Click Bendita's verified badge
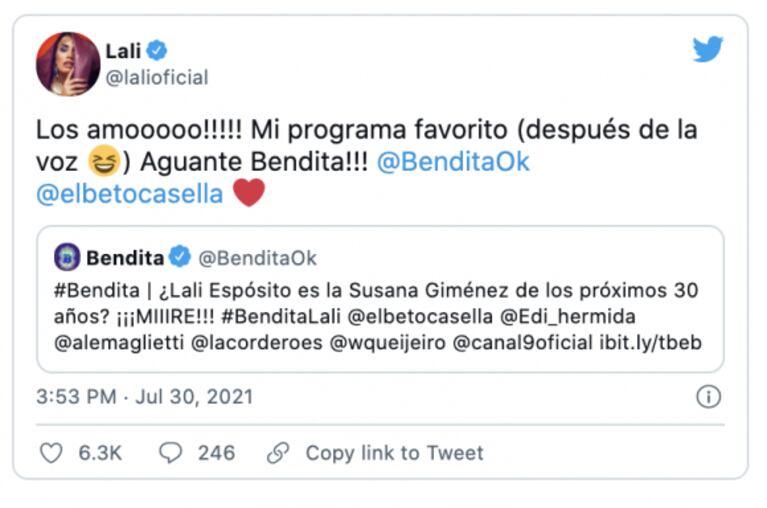This screenshot has width=767, height=508. tap(179, 258)
